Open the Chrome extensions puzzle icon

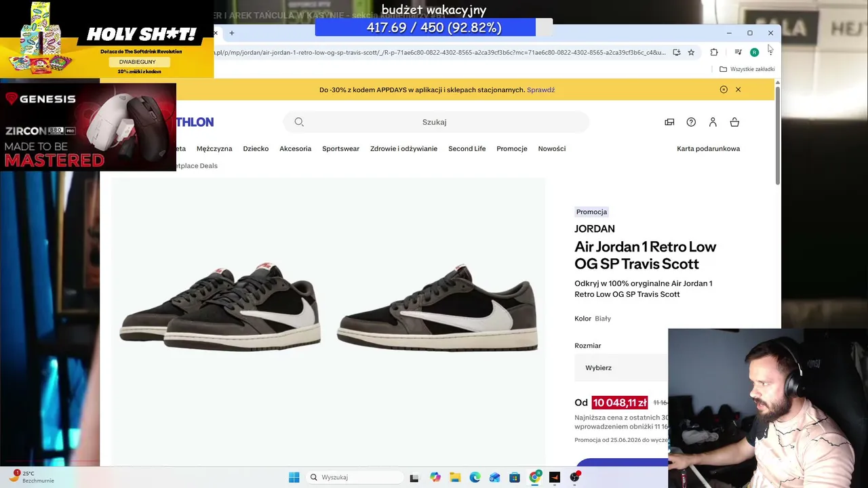pos(714,52)
